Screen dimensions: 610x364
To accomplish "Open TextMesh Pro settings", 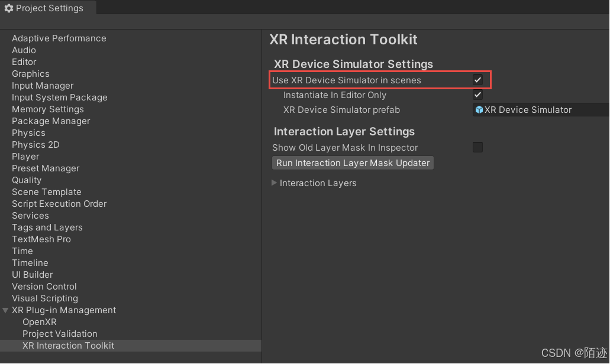I will point(41,239).
